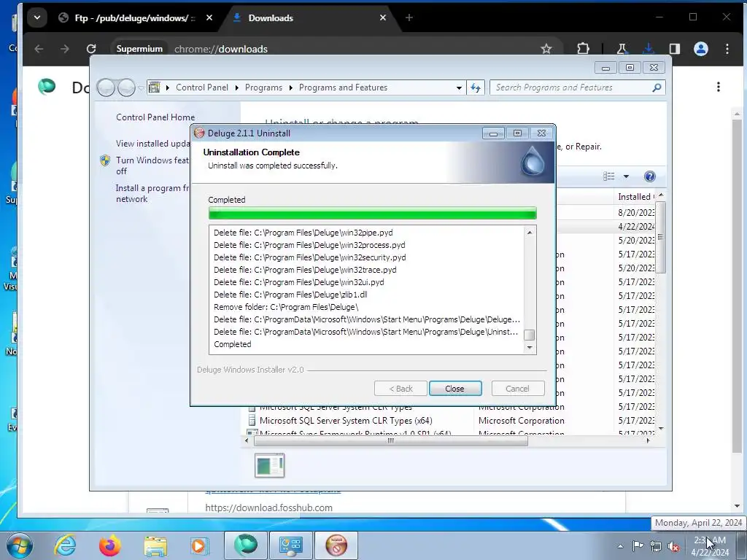Click the network tray icon
747x560 pixels.
click(x=656, y=546)
